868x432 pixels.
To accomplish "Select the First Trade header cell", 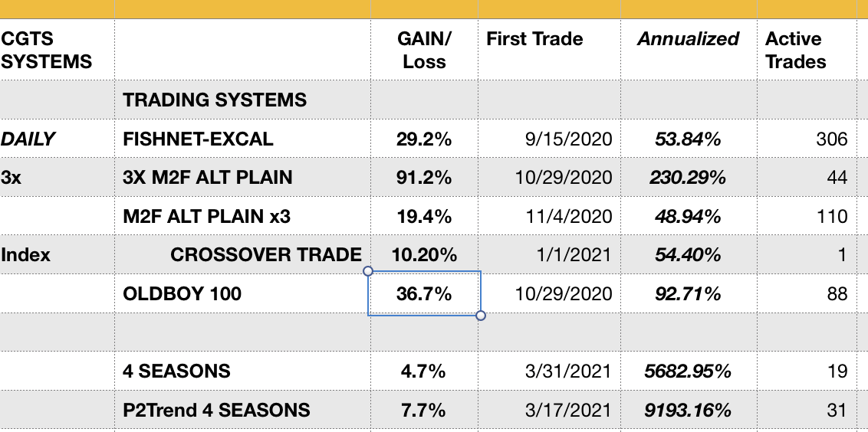I will click(534, 40).
